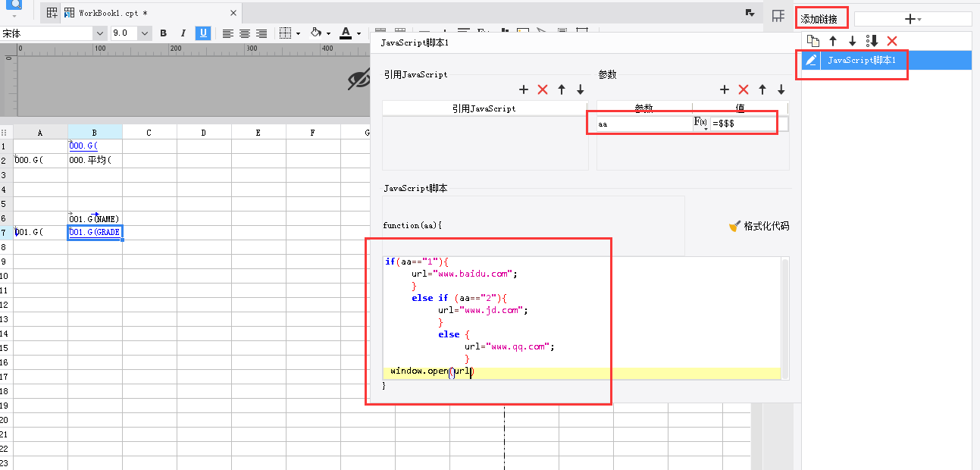
Task: Open the add hyperlink plus dropdown button
Action: coord(913,19)
